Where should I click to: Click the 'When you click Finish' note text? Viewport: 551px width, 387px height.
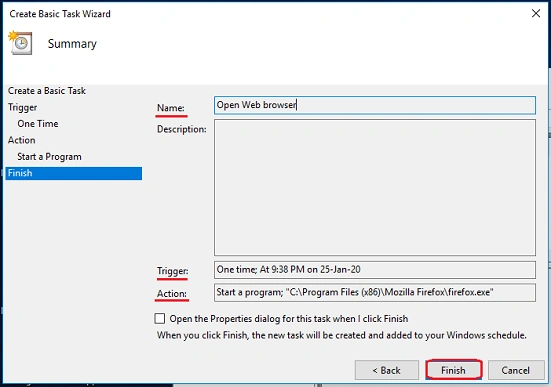pos(342,335)
